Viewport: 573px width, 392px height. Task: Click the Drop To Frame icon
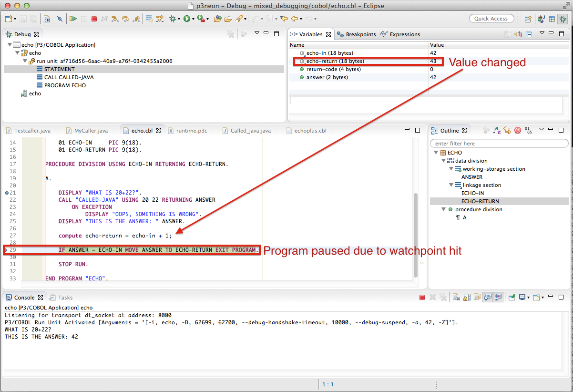(149, 19)
